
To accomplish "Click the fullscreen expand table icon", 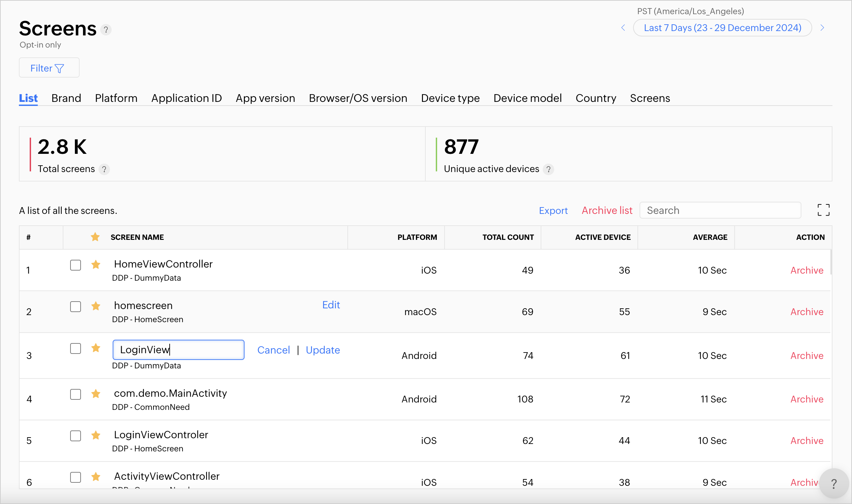I will pos(823,210).
